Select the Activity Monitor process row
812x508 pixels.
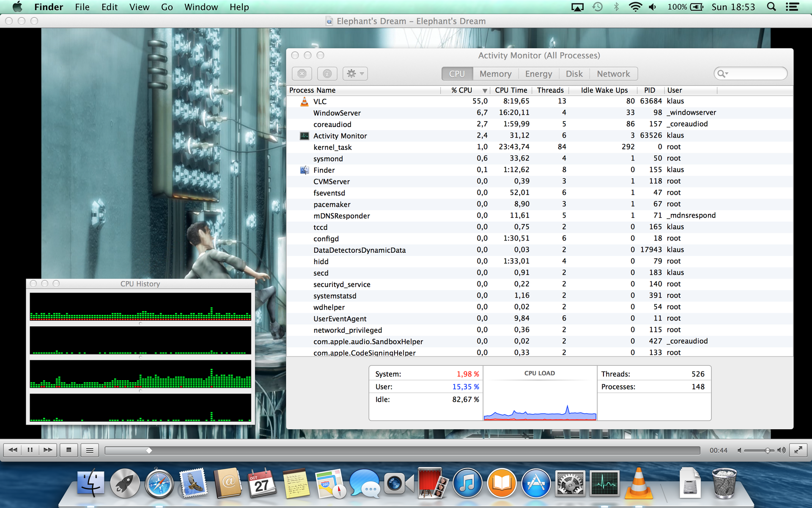click(x=540, y=135)
